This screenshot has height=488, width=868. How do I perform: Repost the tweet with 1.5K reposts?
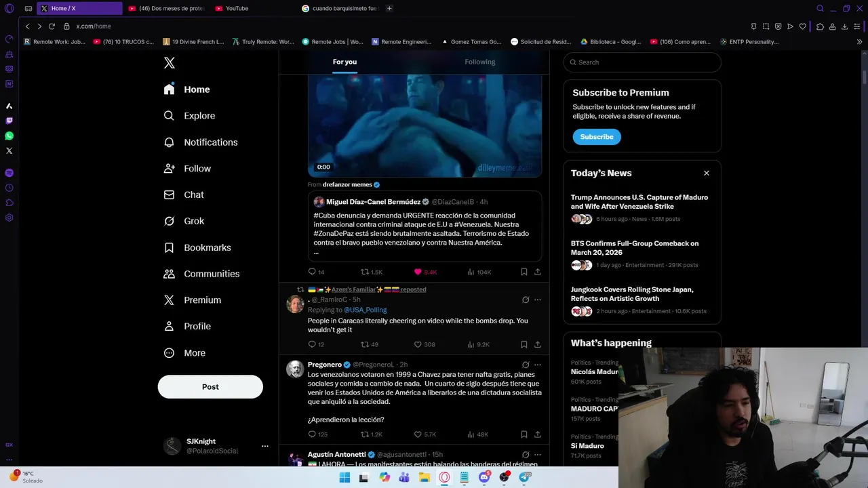(365, 272)
